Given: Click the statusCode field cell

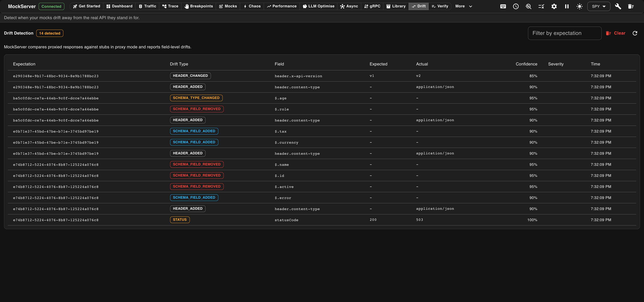Looking at the screenshot, I should (286, 220).
